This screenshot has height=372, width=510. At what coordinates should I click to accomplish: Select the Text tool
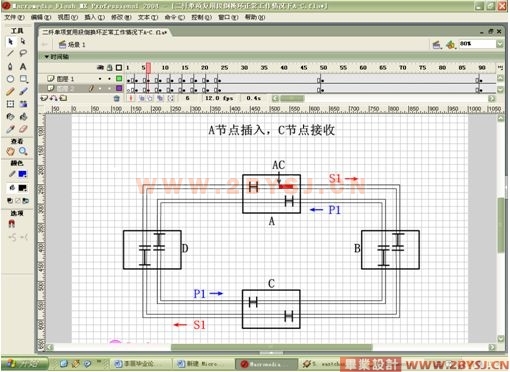click(x=23, y=66)
